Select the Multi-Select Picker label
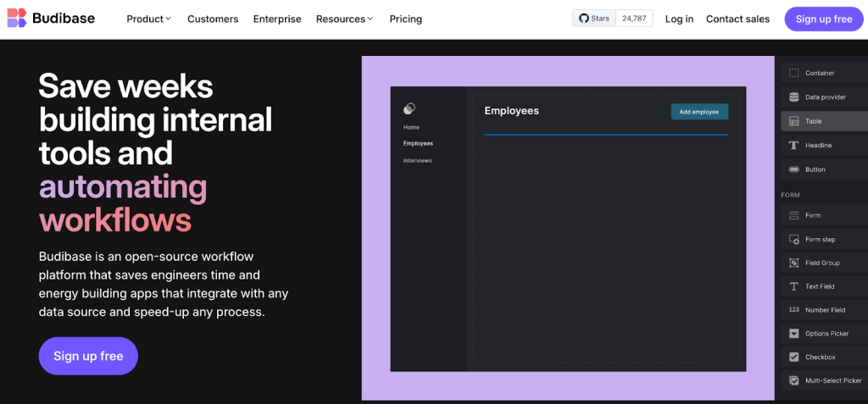The width and height of the screenshot is (868, 404). (834, 381)
